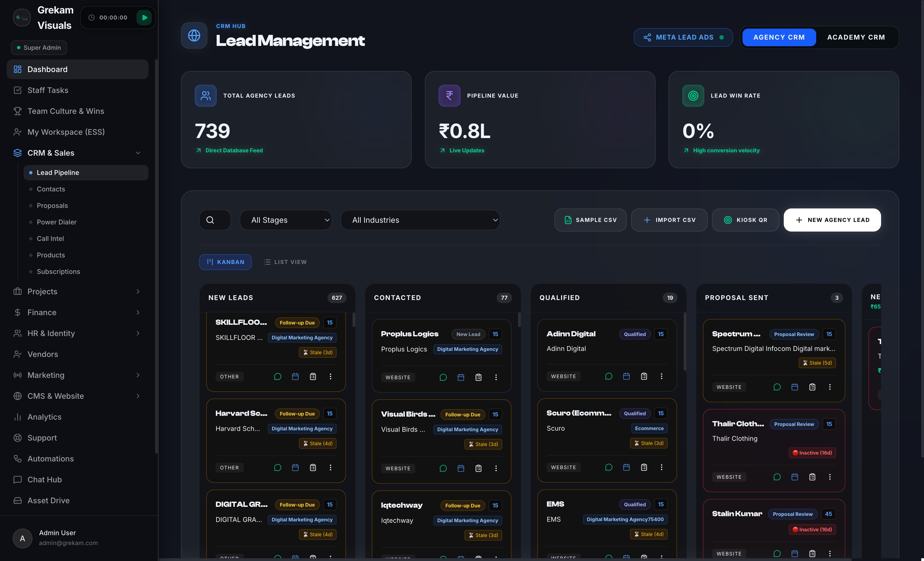Collapse the CRM & Sales section
This screenshot has width=924, height=561.
point(77,153)
